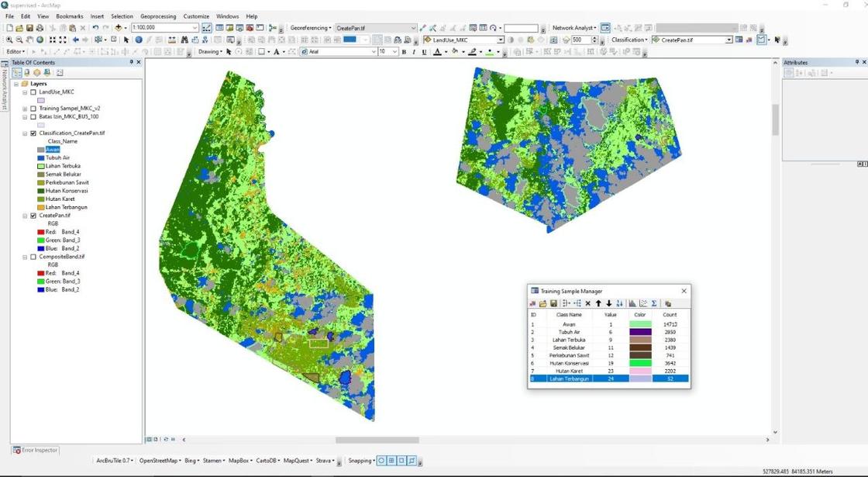Toggle bold text formatting
The width and height of the screenshot is (868, 477).
(404, 51)
